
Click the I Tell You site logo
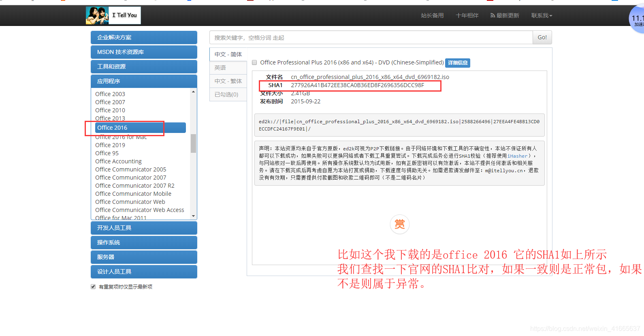113,15
